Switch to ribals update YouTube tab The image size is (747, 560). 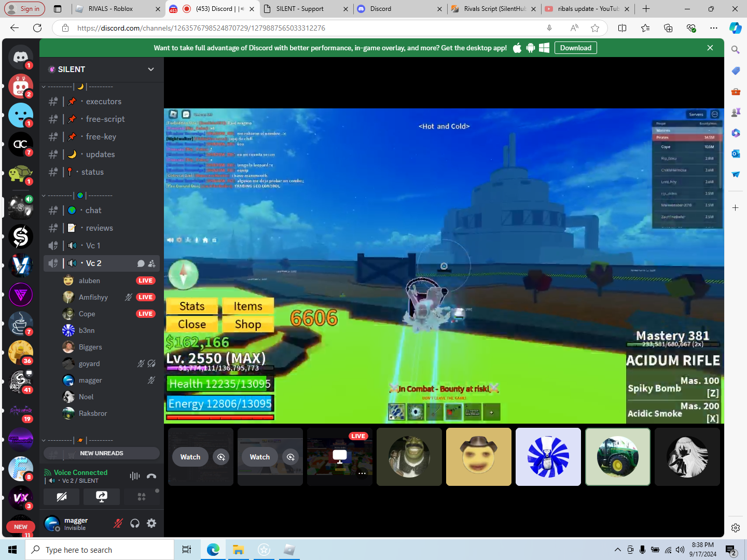tap(587, 9)
